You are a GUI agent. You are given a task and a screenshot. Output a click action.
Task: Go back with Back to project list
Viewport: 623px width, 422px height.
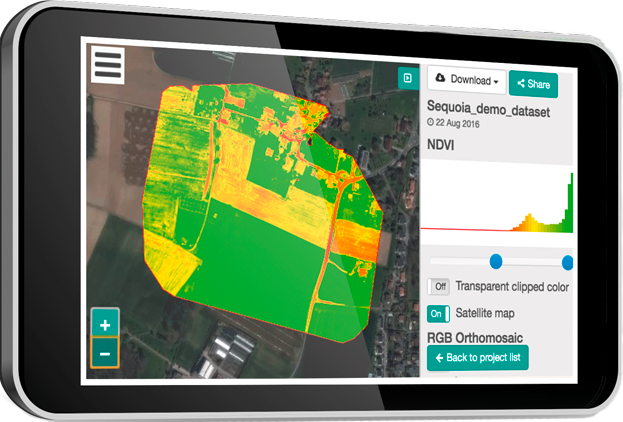point(478,358)
